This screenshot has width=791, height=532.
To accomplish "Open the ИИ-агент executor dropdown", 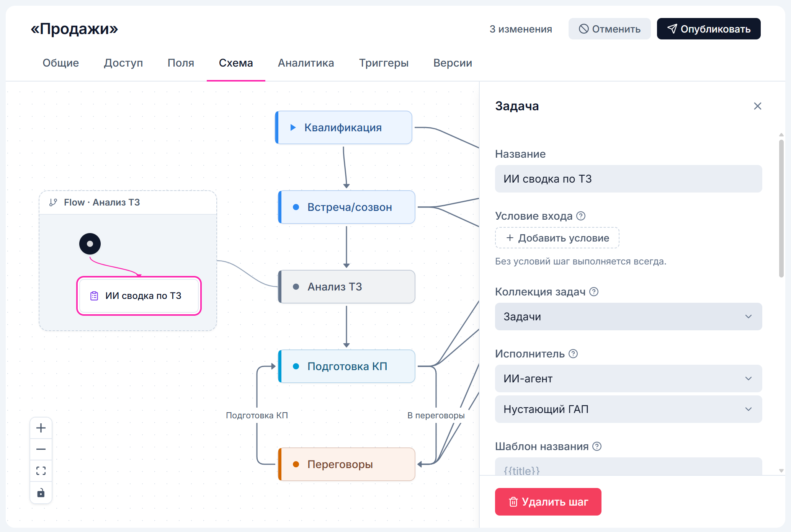I will tap(628, 379).
